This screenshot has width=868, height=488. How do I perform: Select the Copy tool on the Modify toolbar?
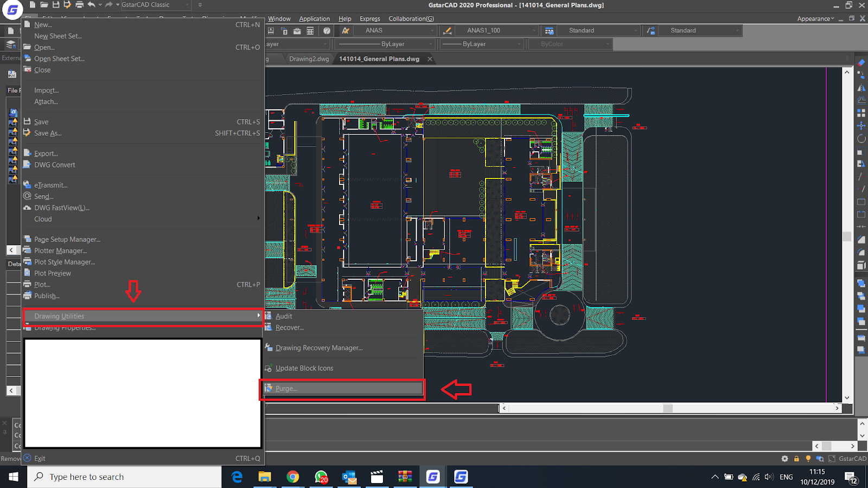[861, 76]
